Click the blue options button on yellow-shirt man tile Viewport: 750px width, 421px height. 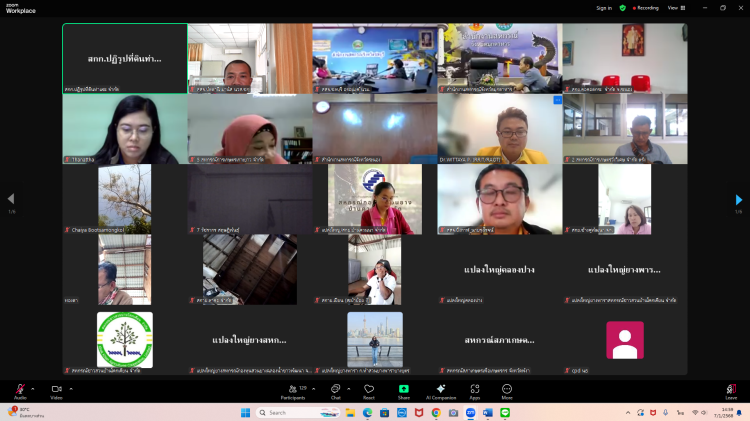(557, 100)
